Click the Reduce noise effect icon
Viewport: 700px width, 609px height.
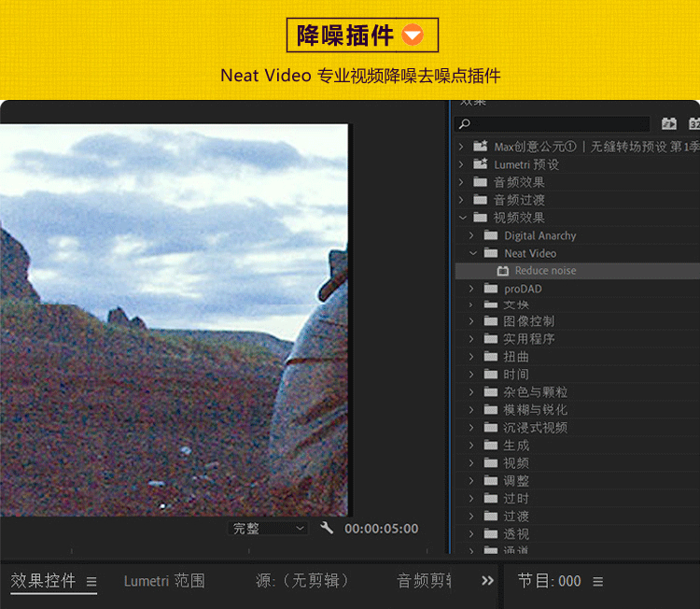click(503, 271)
